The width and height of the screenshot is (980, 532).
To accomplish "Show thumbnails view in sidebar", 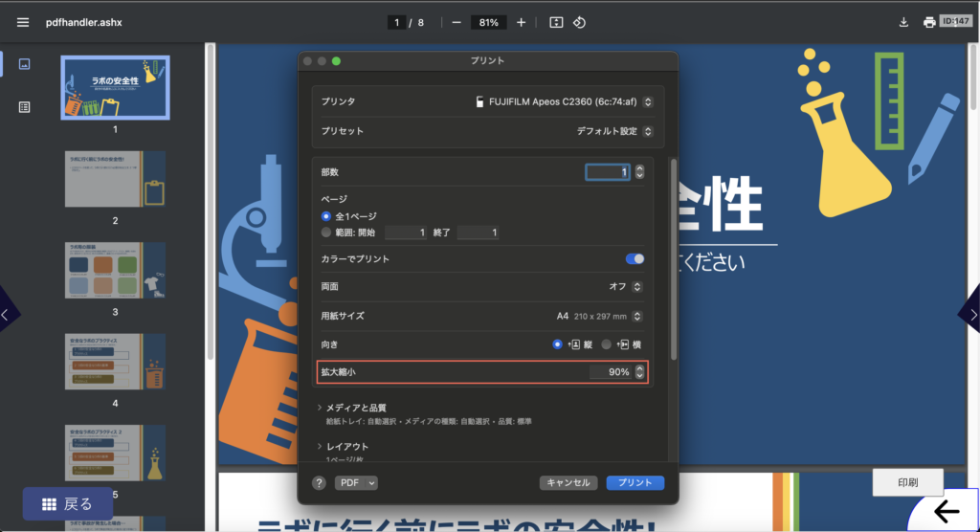I will (x=24, y=64).
